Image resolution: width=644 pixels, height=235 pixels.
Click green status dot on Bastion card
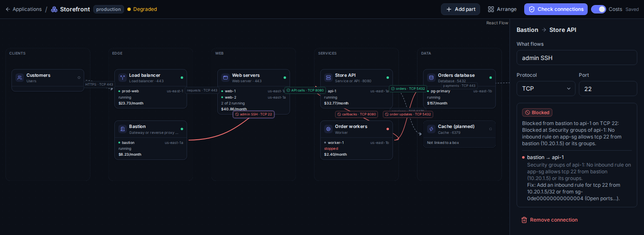coord(182,129)
